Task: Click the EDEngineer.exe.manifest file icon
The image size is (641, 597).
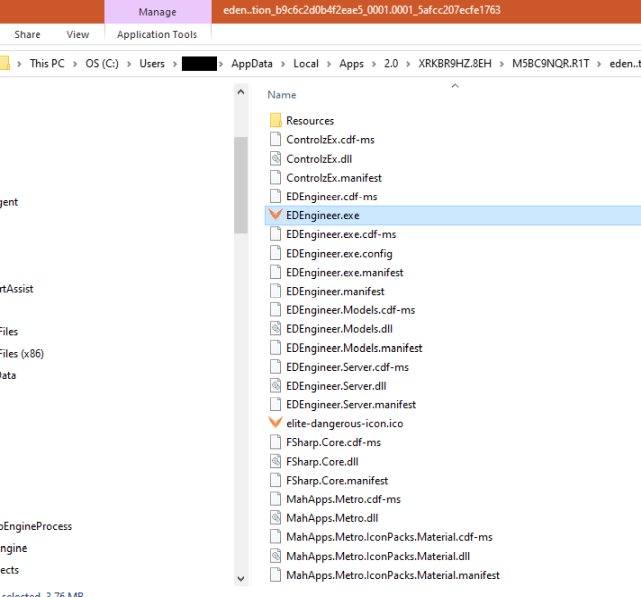Action: click(x=276, y=272)
